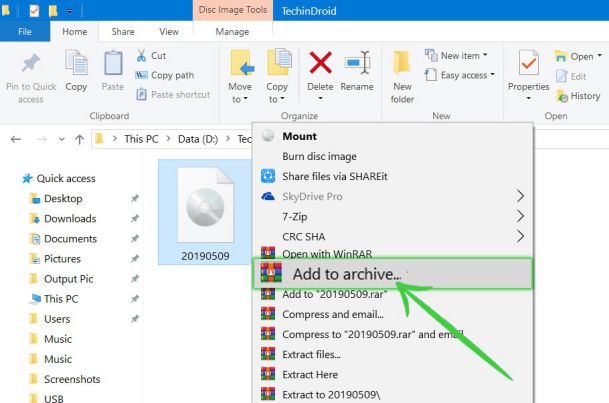The image size is (609, 403).
Task: Click the WinRAR icon beside Compress and email
Action: coord(268,314)
